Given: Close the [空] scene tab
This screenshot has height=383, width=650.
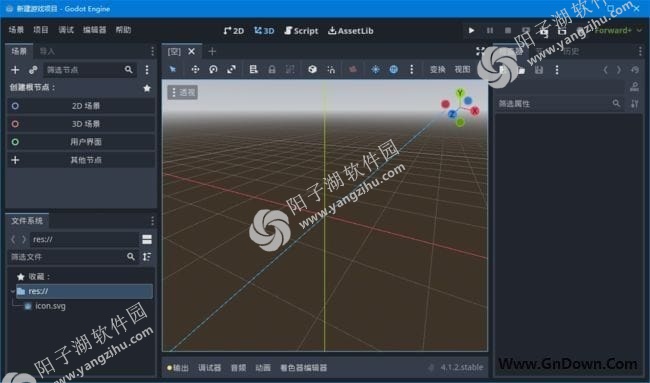Looking at the screenshot, I should click(x=192, y=51).
